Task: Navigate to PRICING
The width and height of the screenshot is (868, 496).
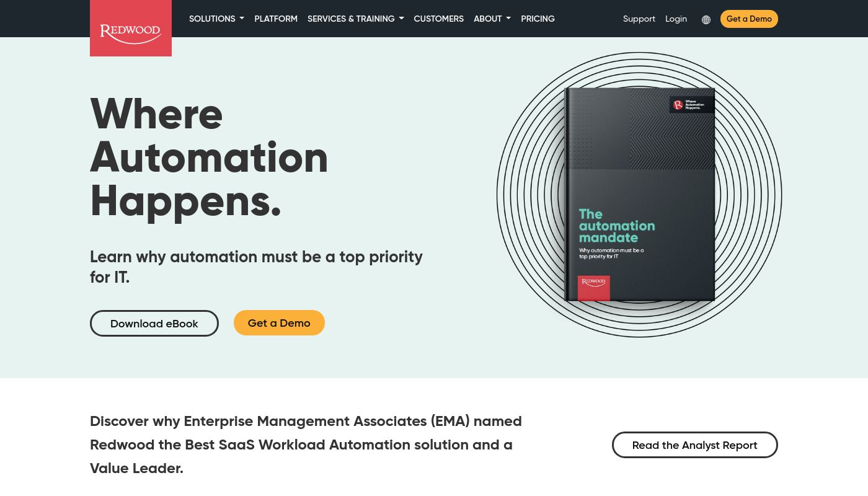Action: tap(538, 19)
